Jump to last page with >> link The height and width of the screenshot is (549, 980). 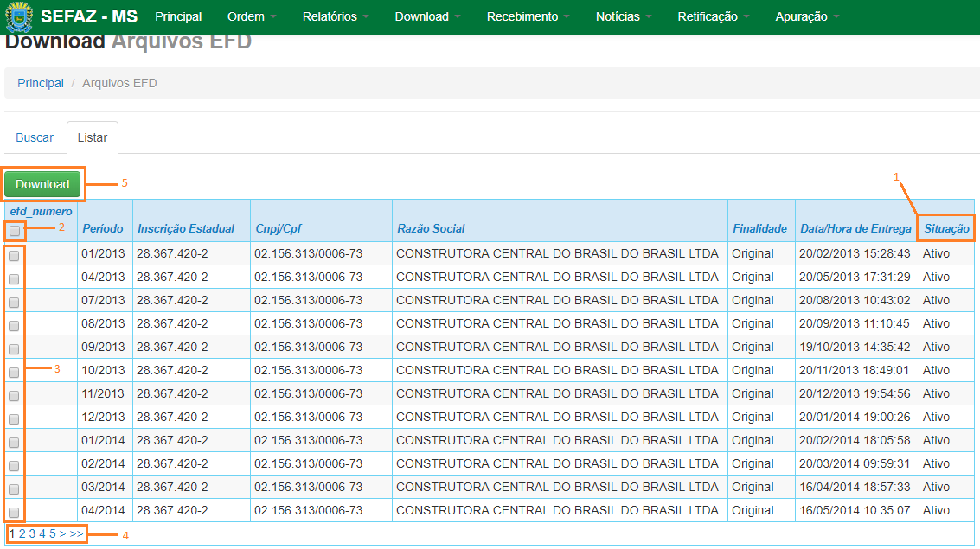click(77, 534)
